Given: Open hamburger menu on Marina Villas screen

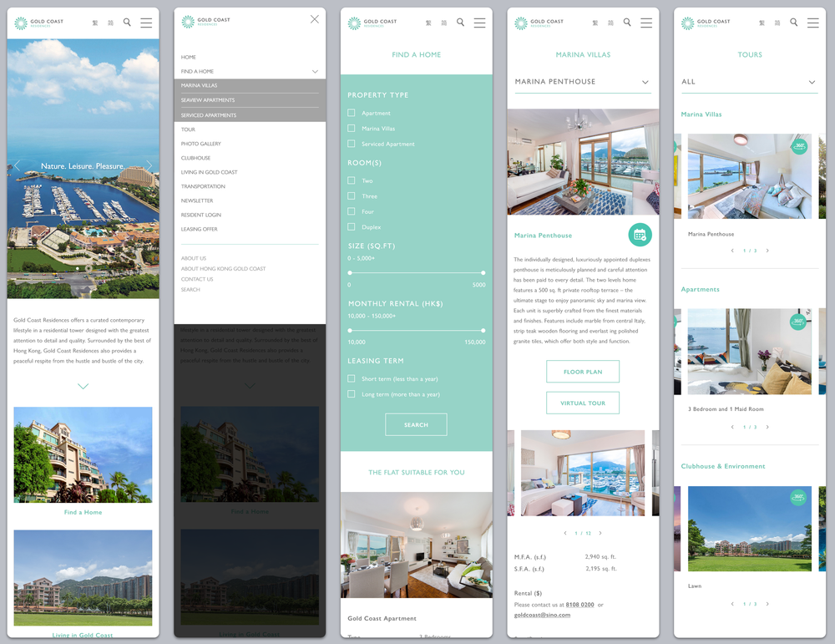Looking at the screenshot, I should 646,23.
